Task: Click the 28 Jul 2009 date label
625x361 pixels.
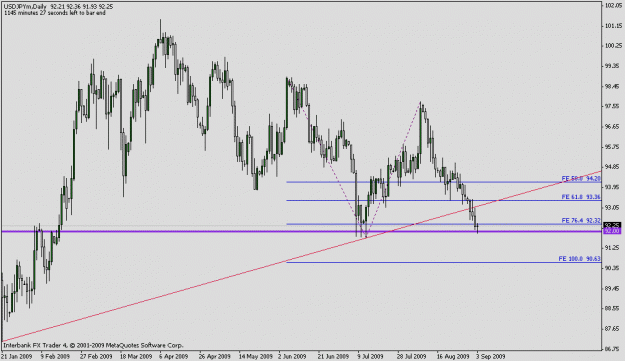Action: pyautogui.click(x=411, y=356)
